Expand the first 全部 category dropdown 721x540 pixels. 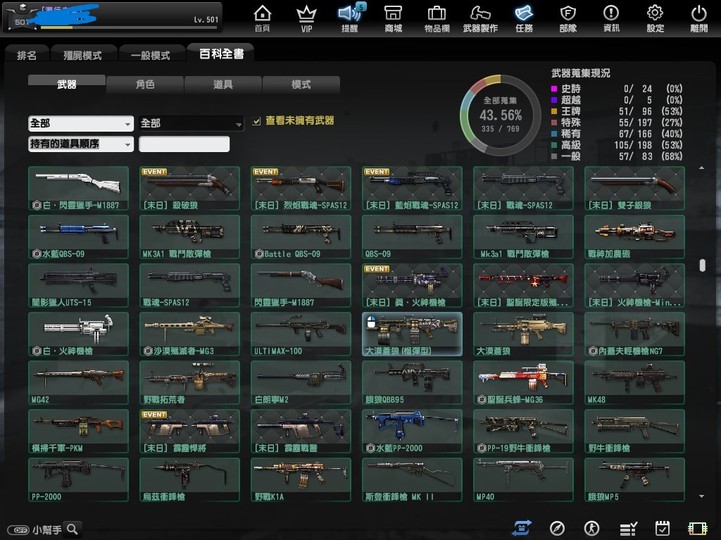(x=80, y=124)
